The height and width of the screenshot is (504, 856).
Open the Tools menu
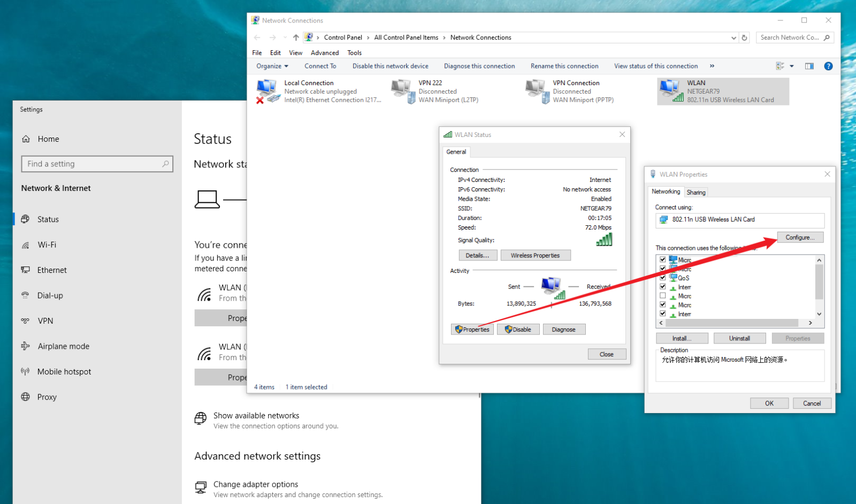pyautogui.click(x=355, y=52)
